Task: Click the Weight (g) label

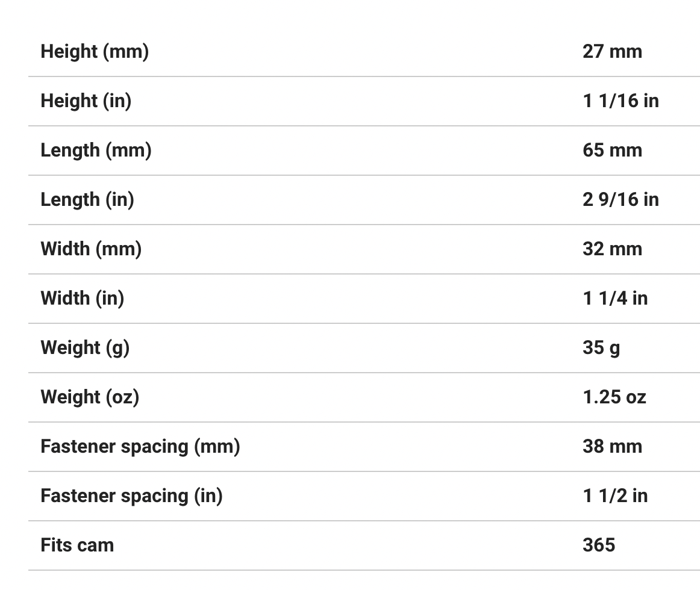Action: 85,348
